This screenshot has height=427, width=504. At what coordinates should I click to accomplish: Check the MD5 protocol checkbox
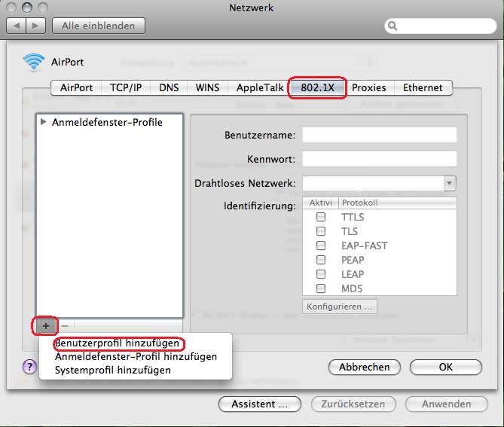pyautogui.click(x=321, y=288)
